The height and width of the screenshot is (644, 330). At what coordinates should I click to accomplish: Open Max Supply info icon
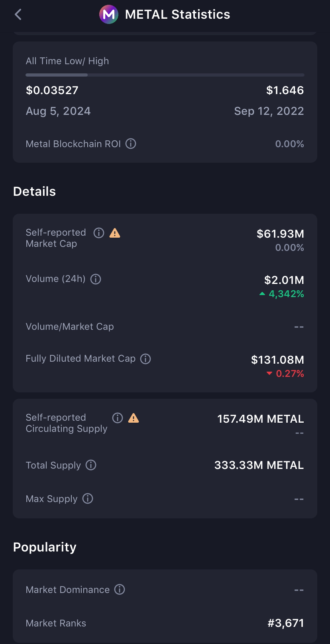(88, 498)
